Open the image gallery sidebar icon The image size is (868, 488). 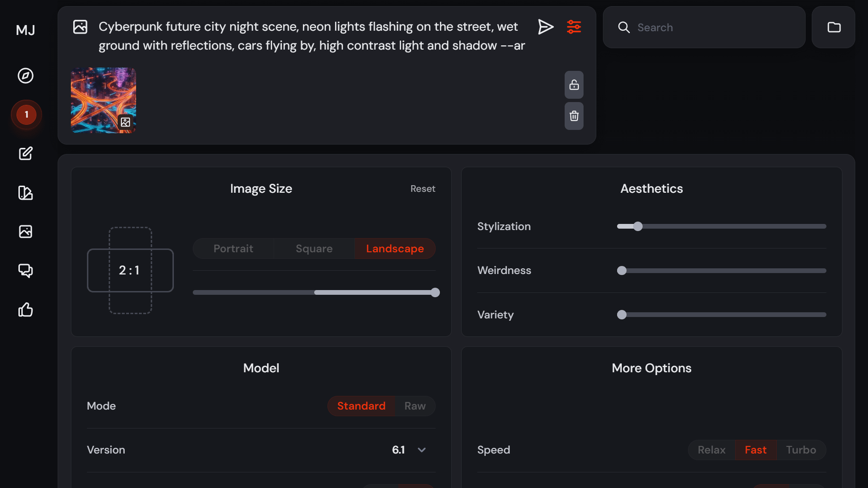tap(26, 231)
